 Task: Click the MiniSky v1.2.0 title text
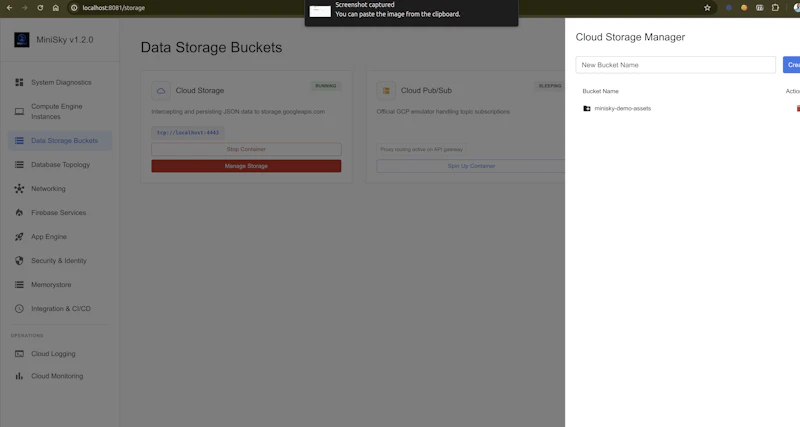tap(65, 40)
